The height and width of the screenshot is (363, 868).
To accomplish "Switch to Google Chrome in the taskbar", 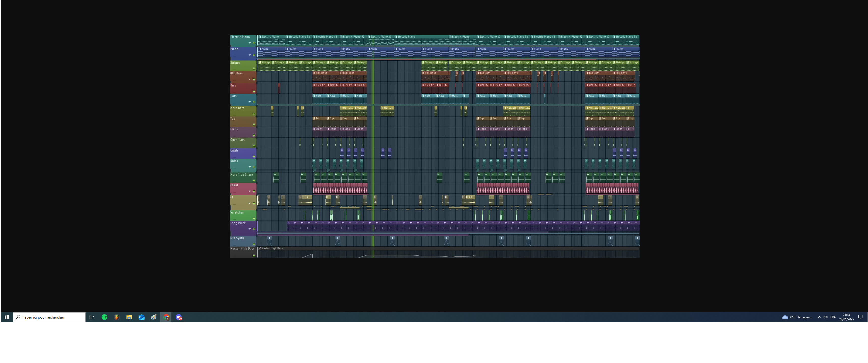I will click(167, 317).
